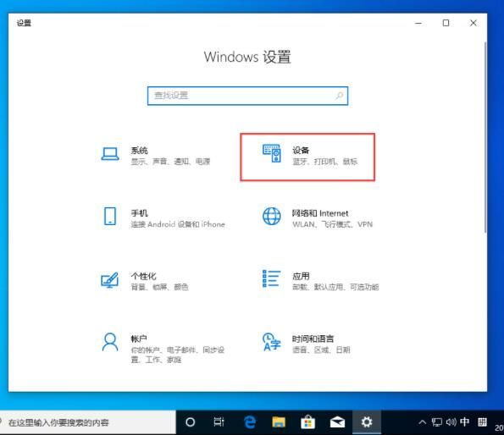
Task: Select the 应用 category title
Action: tap(301, 276)
